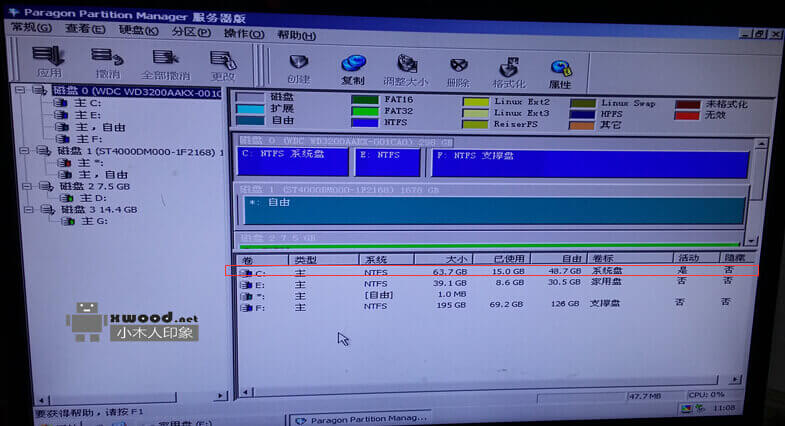Open the 分区(P) menu
This screenshot has width=785, height=426.
point(184,32)
